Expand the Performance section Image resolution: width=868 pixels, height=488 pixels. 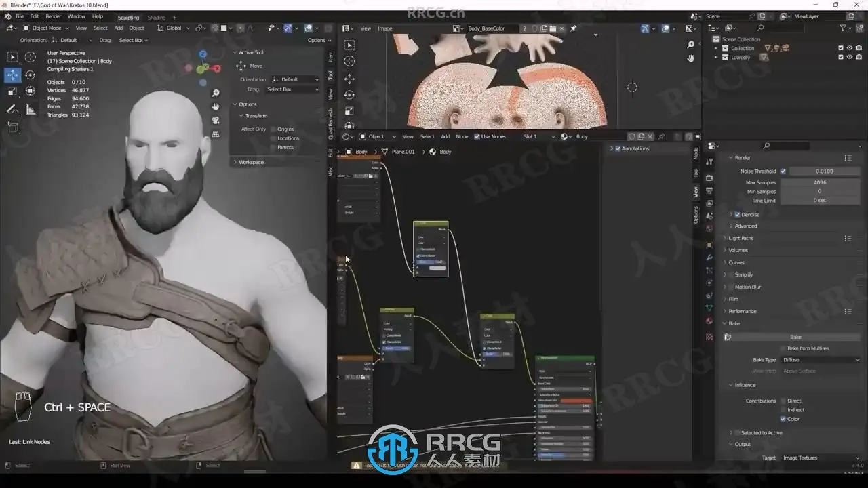742,311
